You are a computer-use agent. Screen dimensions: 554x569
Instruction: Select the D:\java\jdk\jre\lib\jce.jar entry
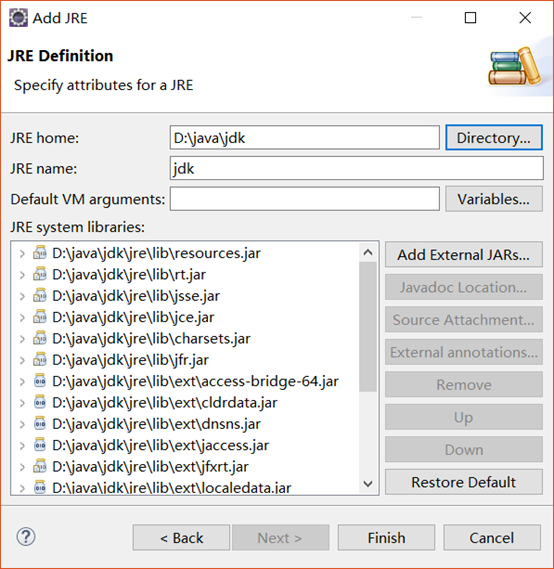pyautogui.click(x=133, y=318)
